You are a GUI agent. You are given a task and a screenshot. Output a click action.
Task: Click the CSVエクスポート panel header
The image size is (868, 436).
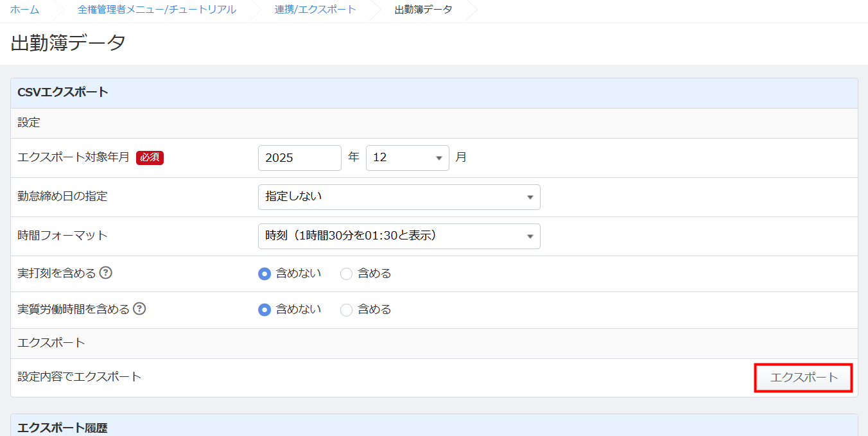[63, 92]
